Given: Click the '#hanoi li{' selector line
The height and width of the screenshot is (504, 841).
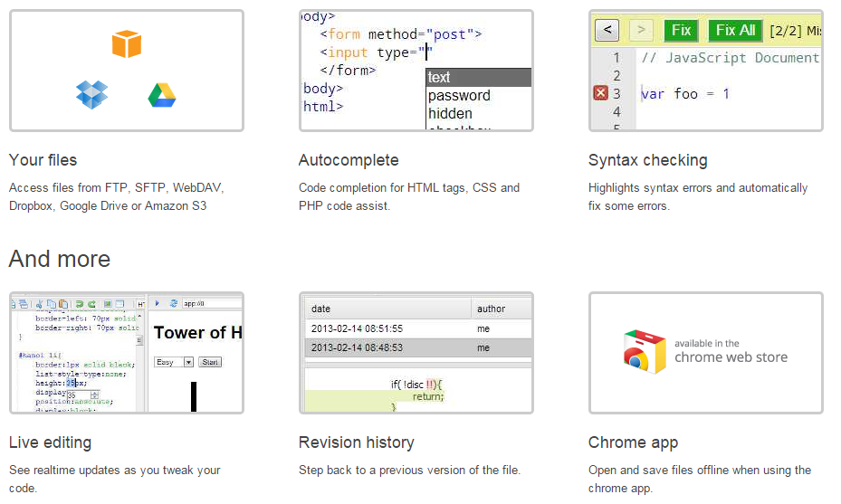Looking at the screenshot, I should click(40, 356).
